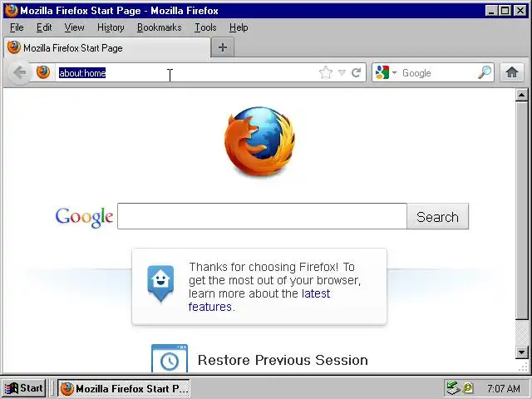Click the Firefox site identity icon in address bar

[43, 72]
